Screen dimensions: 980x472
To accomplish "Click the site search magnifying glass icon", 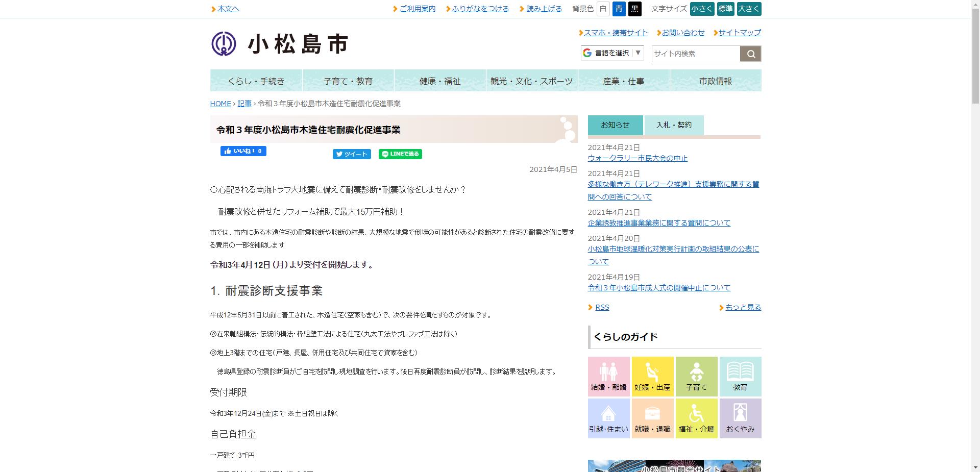I will pyautogui.click(x=750, y=54).
